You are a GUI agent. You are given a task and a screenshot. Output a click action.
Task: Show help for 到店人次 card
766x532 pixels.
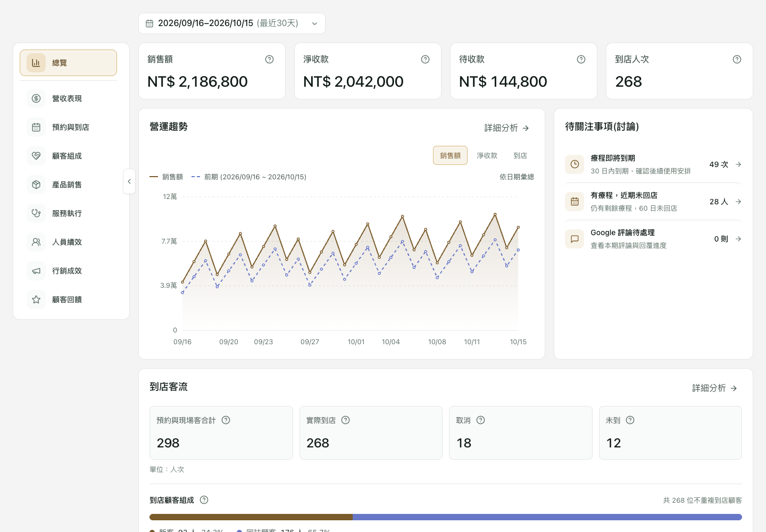click(x=737, y=60)
